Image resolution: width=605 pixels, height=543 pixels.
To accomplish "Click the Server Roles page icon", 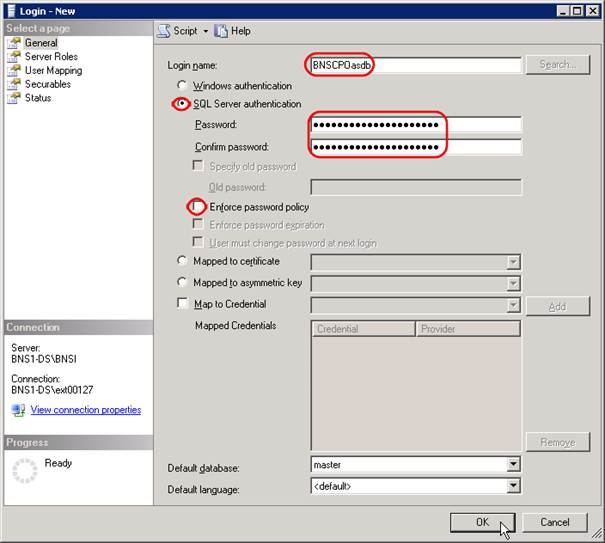I will (x=14, y=57).
